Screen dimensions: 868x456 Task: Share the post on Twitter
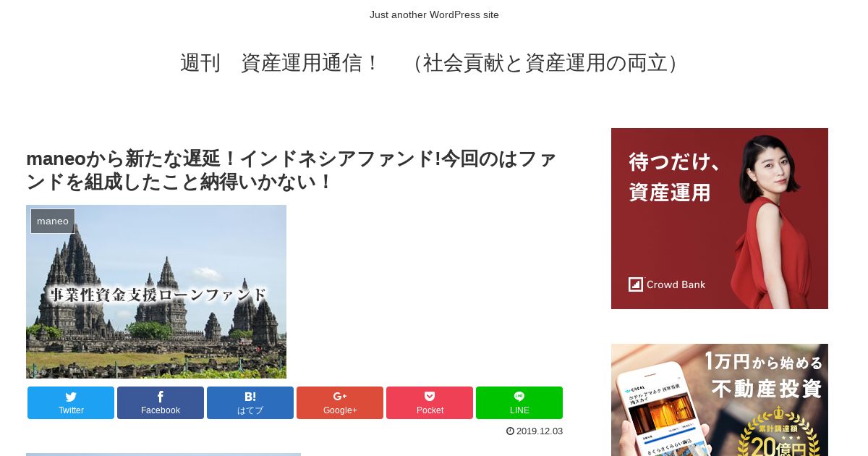pyautogui.click(x=71, y=402)
